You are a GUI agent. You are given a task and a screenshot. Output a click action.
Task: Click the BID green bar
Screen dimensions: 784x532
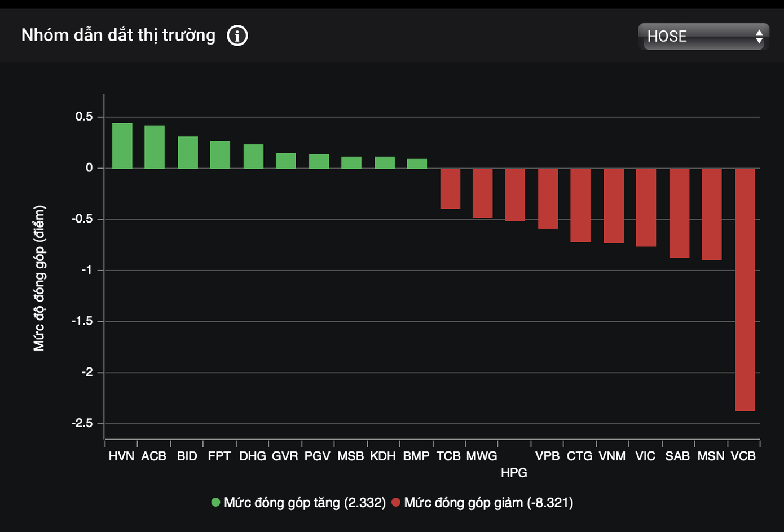[188, 153]
